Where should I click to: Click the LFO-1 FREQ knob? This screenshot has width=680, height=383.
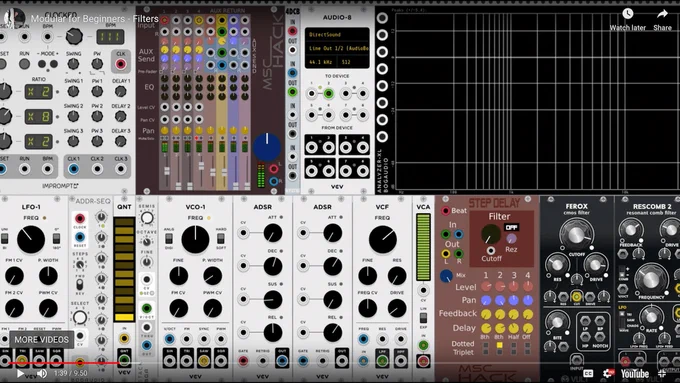[x=31, y=239]
